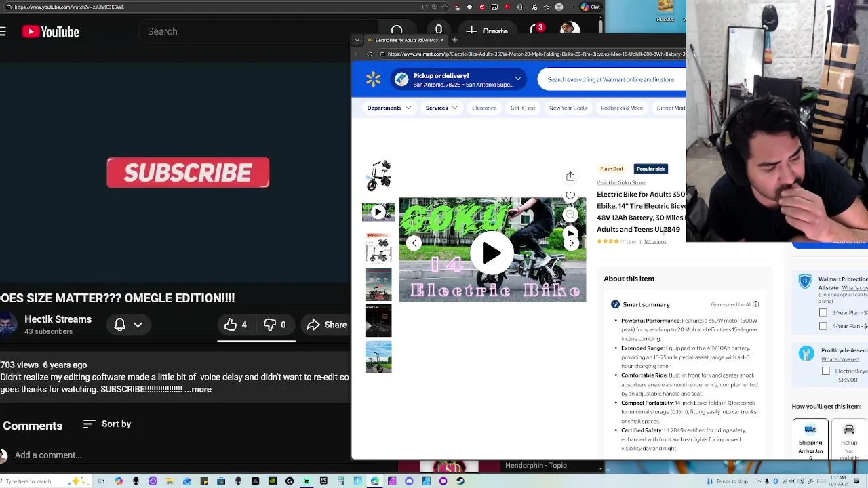The width and height of the screenshot is (868, 488).
Task: Open the YouTube hamburger menu
Action: click(3, 31)
